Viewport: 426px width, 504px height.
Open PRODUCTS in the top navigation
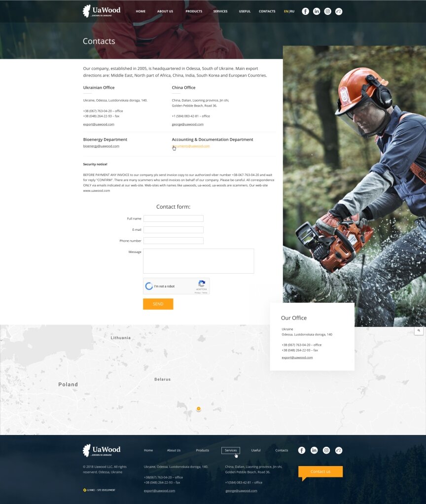[x=194, y=11]
